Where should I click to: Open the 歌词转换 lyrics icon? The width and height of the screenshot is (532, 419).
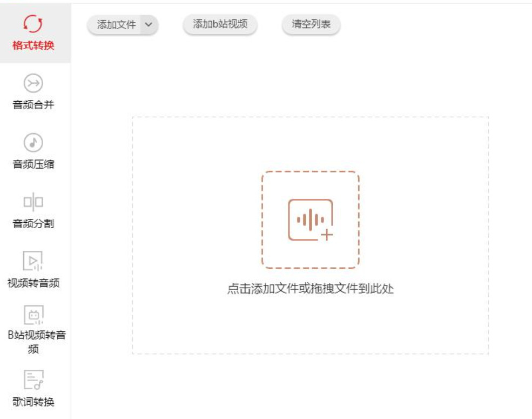click(33, 380)
